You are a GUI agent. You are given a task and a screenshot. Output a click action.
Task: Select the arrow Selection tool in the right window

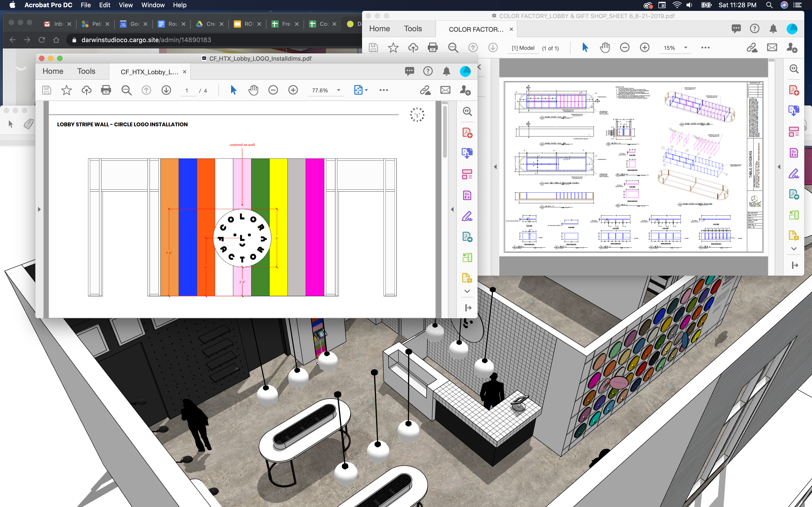point(585,48)
